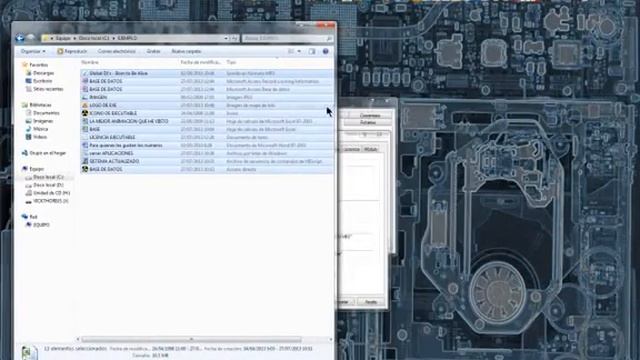The height and width of the screenshot is (360, 640).
Task: Click the Excel icon of BASE file
Action: point(85,129)
